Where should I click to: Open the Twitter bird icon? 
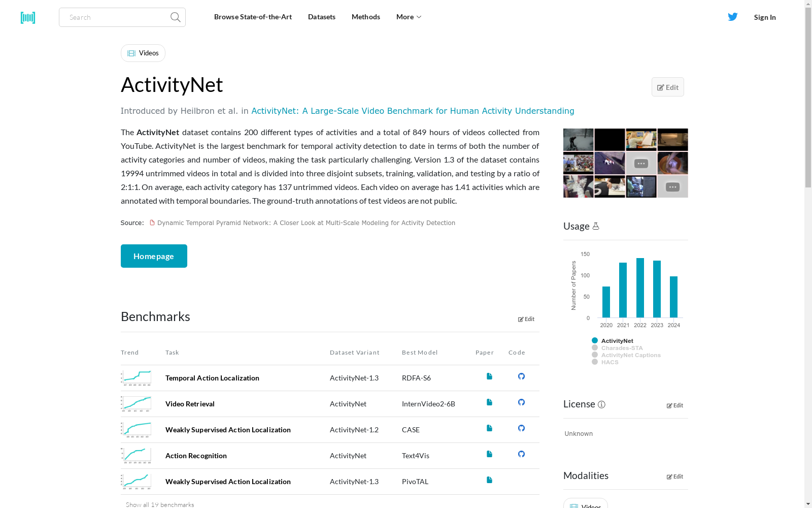[733, 17]
